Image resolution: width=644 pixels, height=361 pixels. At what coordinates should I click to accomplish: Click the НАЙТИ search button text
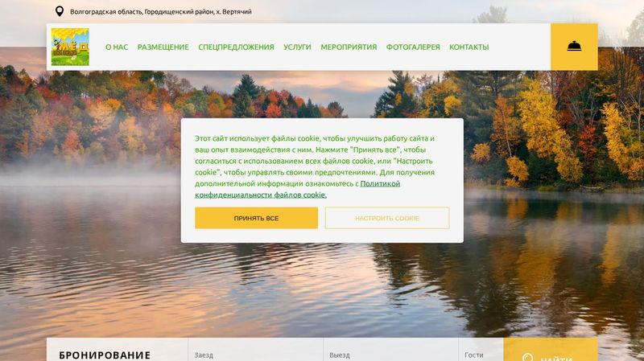click(x=556, y=359)
